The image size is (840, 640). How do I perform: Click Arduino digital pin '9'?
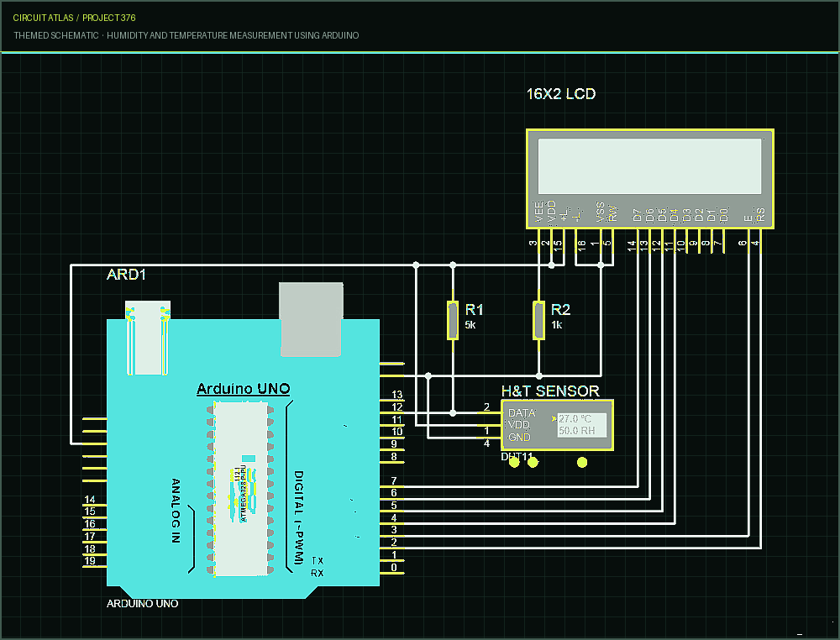pos(394,444)
